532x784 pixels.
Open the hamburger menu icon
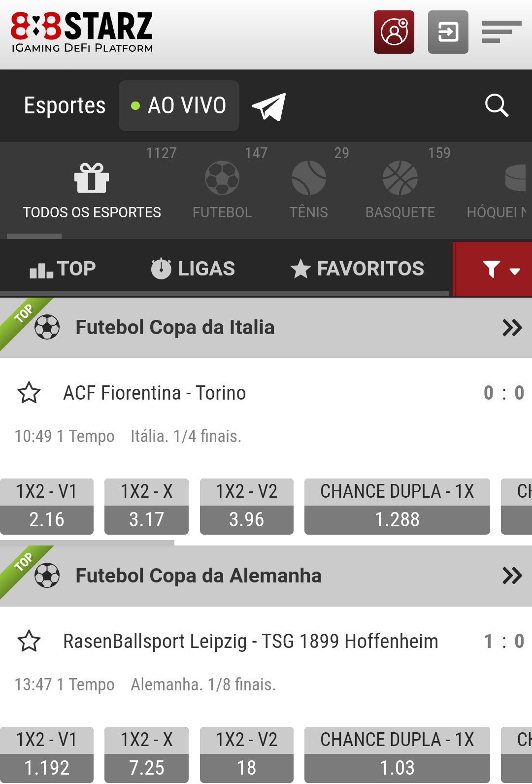pyautogui.click(x=501, y=32)
